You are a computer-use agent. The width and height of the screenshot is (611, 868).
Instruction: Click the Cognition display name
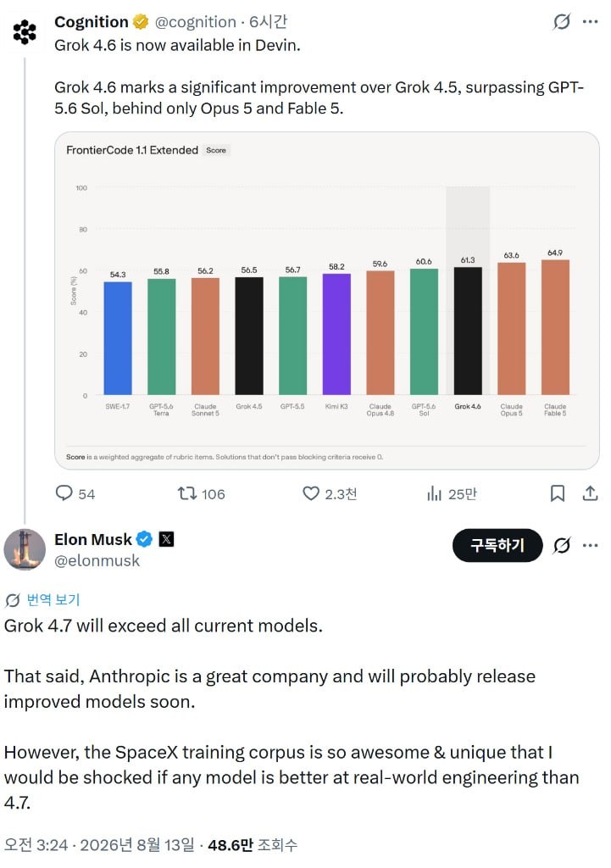[x=92, y=21]
